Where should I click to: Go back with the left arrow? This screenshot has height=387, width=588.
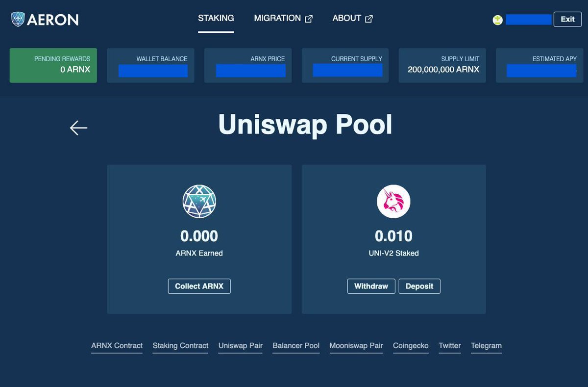click(78, 128)
